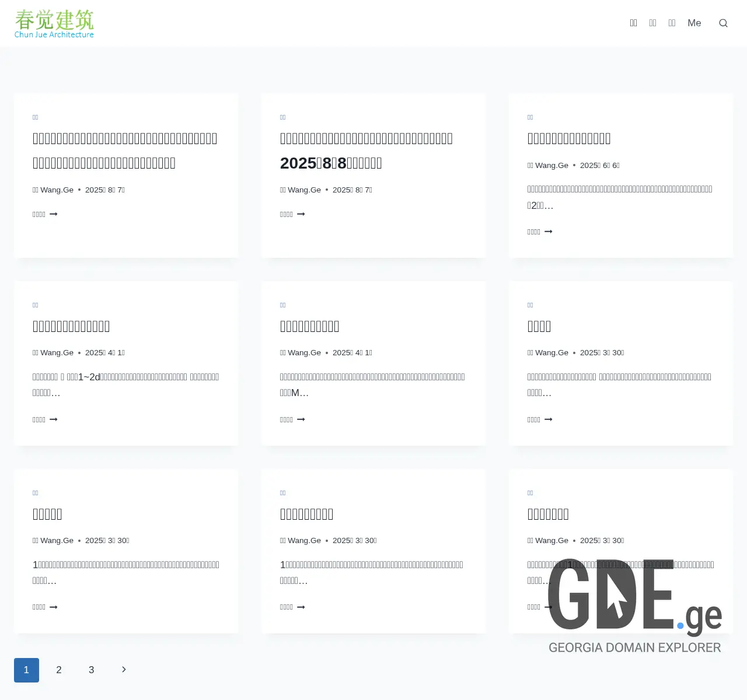This screenshot has width=747, height=700.
Task: Open the site search
Action: coord(724,23)
